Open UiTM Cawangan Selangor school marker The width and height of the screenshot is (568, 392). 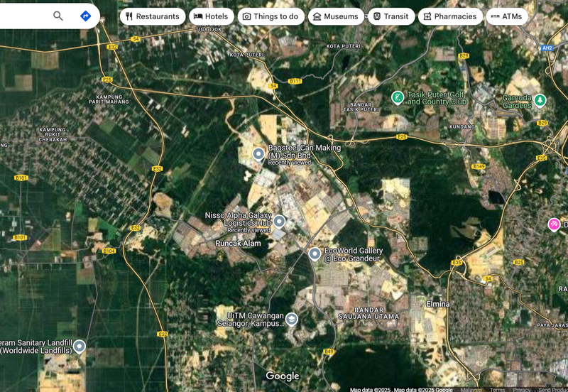(292, 320)
